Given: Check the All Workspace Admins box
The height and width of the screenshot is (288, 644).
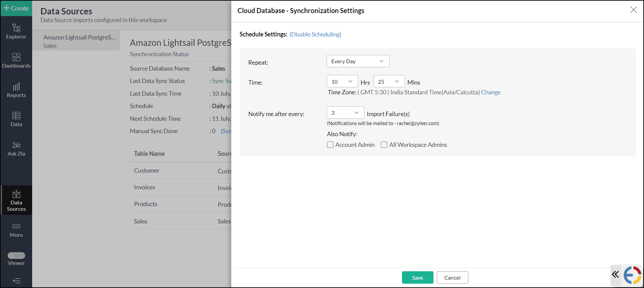Looking at the screenshot, I should pyautogui.click(x=384, y=145).
